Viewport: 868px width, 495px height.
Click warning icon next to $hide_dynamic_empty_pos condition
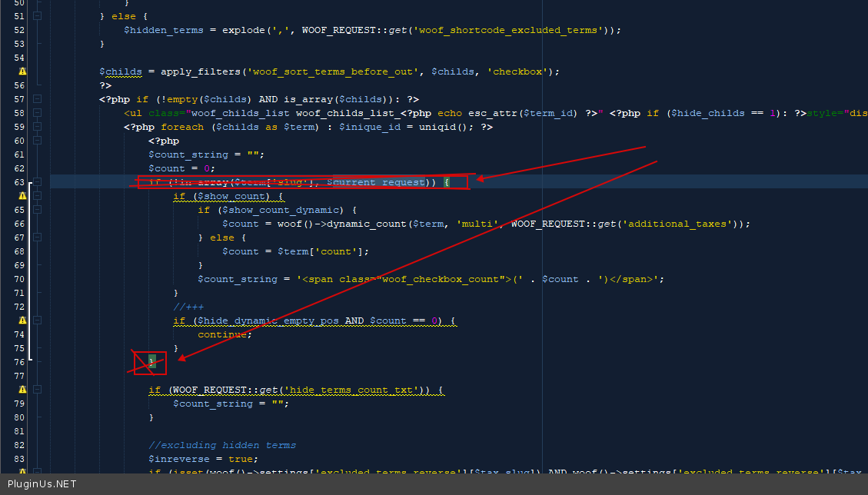22,321
